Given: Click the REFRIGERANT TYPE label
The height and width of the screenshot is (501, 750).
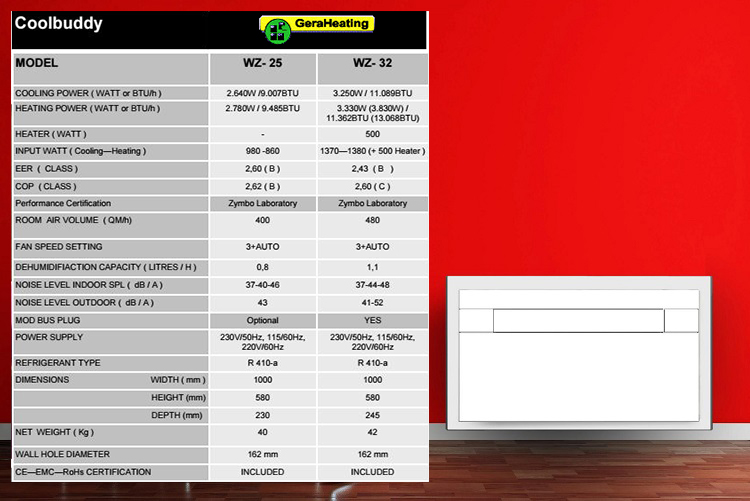Looking at the screenshot, I should (58, 363).
